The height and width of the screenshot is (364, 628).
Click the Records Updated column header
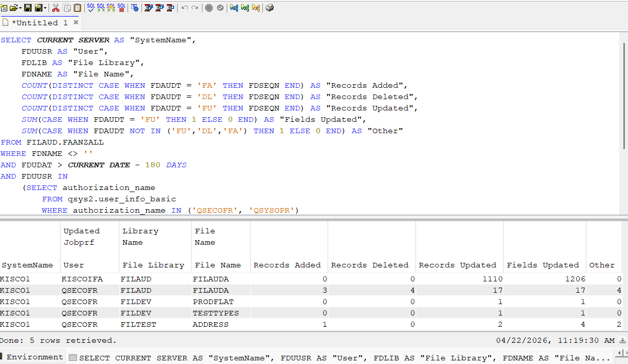pos(458,265)
